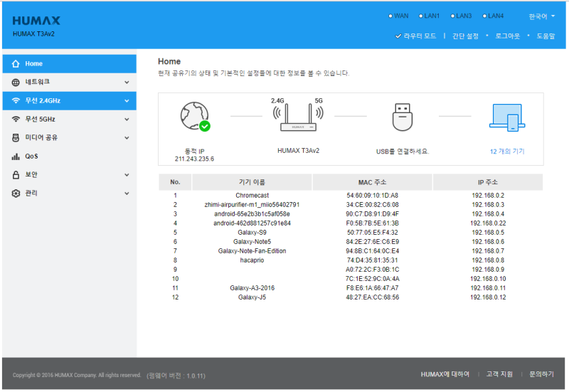Click the Home house icon in sidebar

16,64
